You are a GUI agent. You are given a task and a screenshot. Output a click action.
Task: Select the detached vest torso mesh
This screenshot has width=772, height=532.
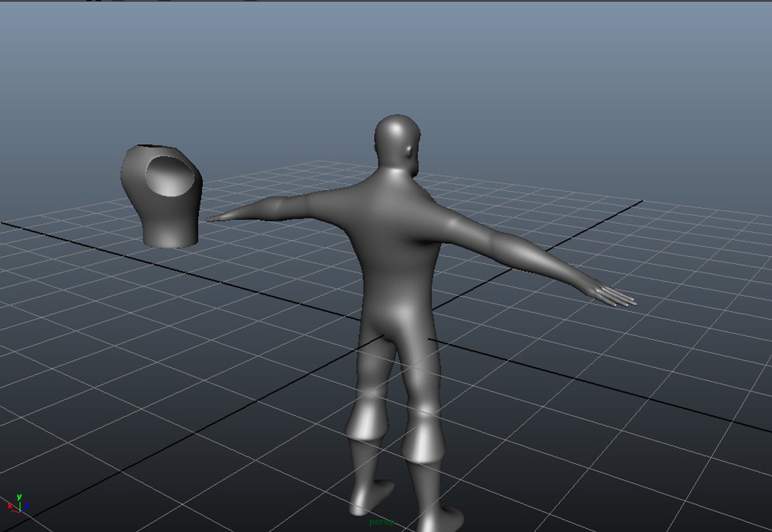click(162, 196)
